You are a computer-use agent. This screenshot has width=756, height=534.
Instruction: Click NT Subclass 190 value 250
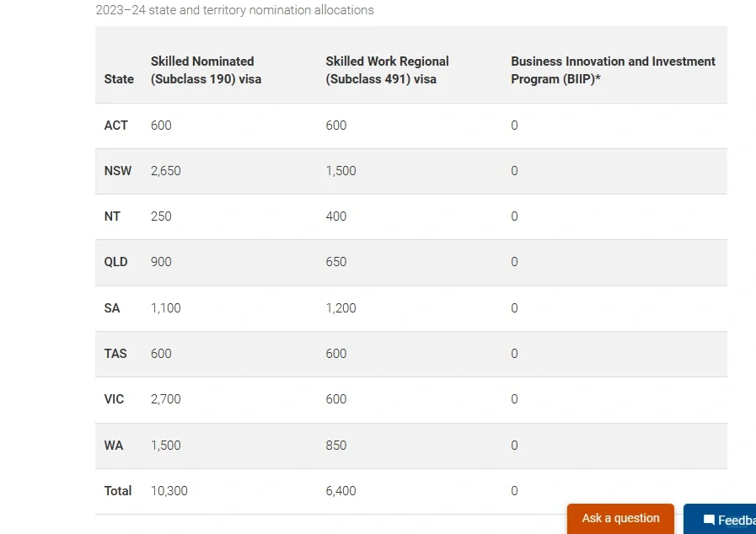(160, 216)
